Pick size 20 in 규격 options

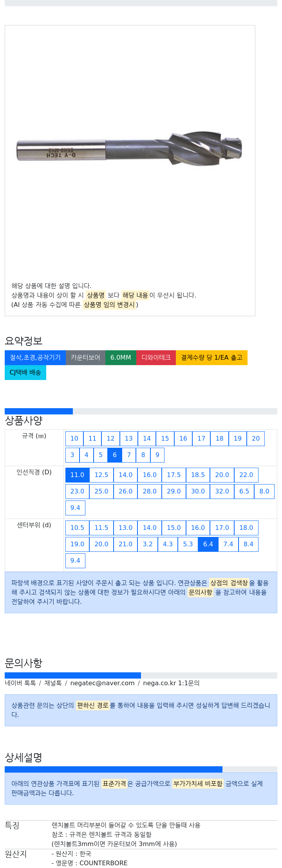256,439
